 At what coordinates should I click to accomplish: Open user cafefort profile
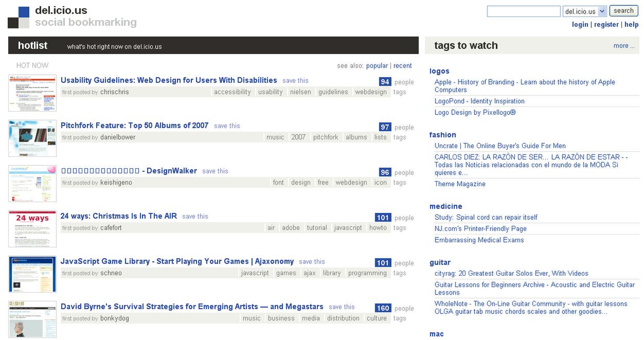(x=111, y=228)
